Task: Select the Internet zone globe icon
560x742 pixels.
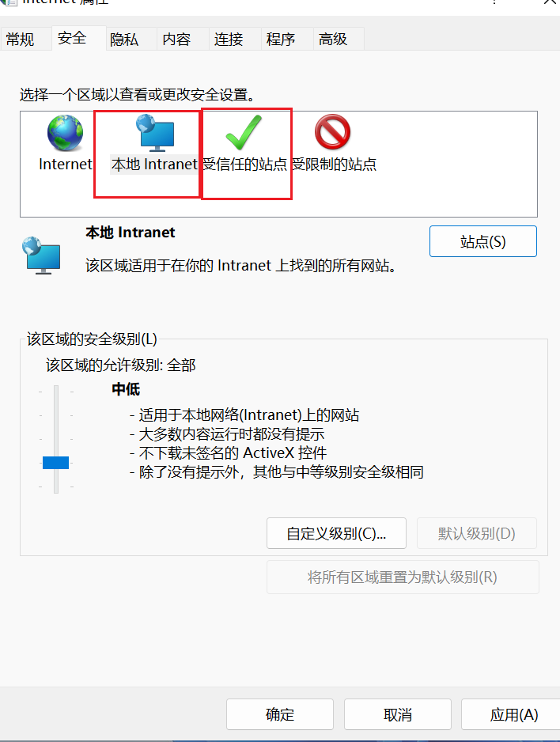Action: pos(66,133)
